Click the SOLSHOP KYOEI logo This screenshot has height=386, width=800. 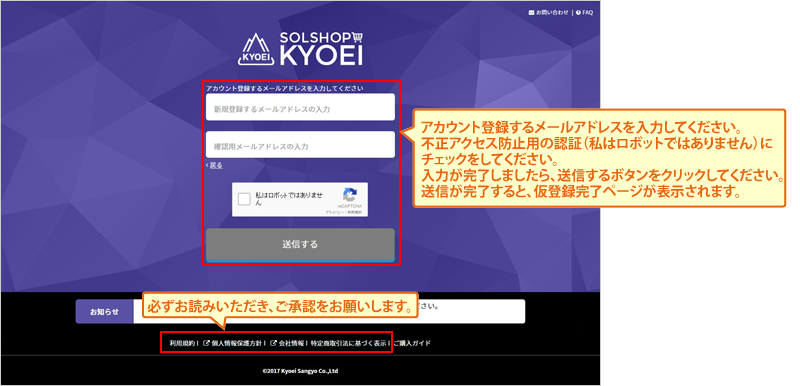(x=300, y=49)
